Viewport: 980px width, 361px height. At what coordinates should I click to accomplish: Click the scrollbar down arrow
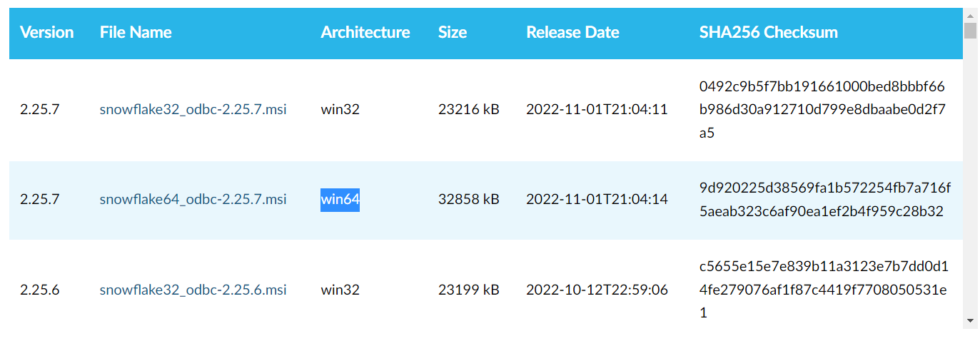tap(970, 321)
